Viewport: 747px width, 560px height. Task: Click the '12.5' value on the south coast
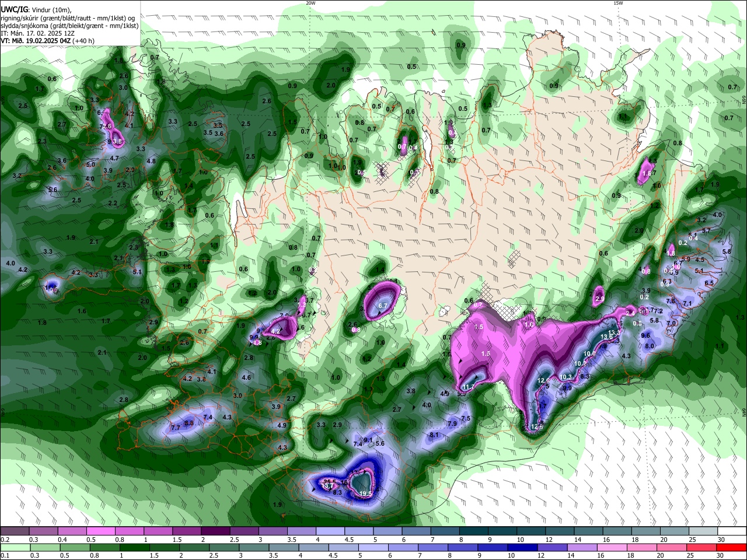tap(537, 426)
